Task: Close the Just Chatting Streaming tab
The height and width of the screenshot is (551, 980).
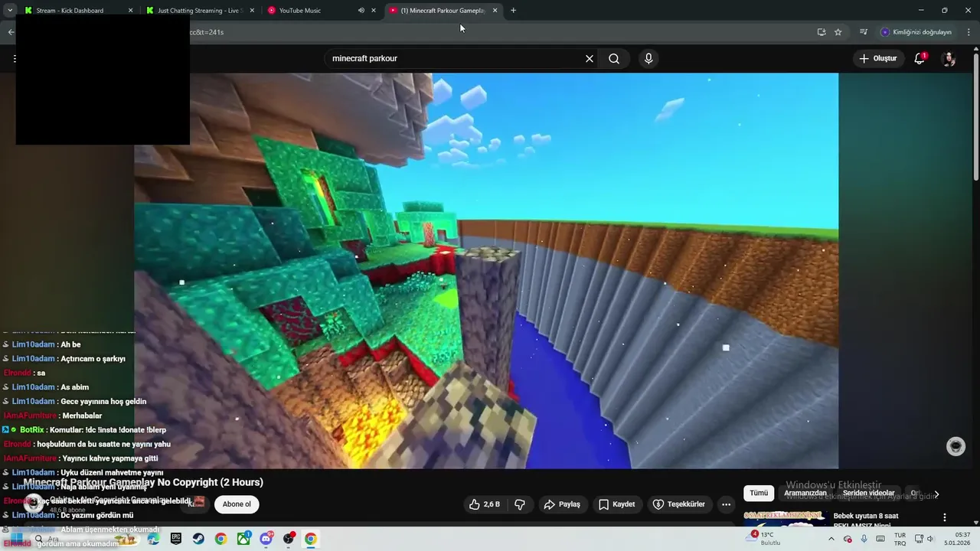Action: click(x=252, y=11)
